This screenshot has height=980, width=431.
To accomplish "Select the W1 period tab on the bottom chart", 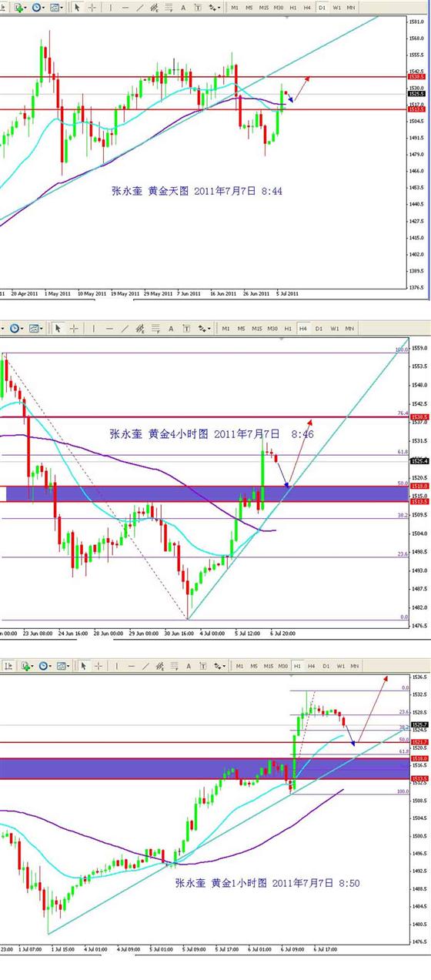I will point(340,665).
